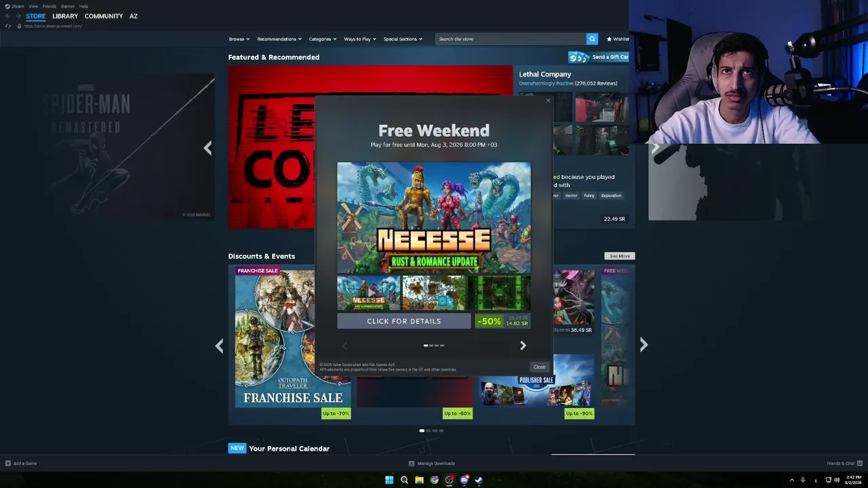Open the Help menu
This screenshot has width=868, height=488.
pos(83,6)
